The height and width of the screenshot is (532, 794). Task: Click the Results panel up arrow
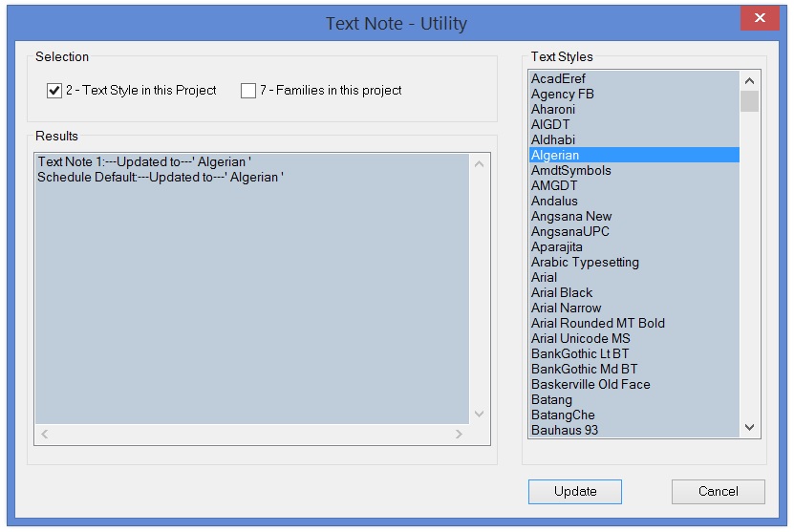click(480, 164)
